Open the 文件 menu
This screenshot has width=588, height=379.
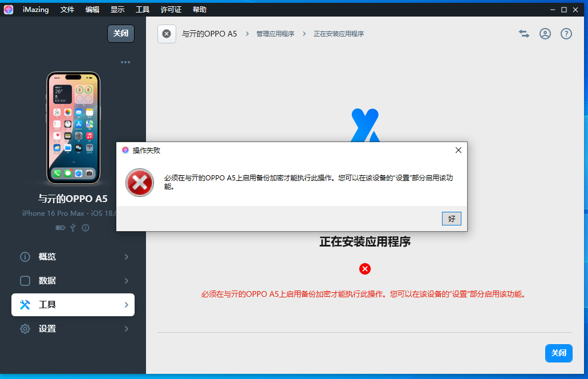[67, 9]
